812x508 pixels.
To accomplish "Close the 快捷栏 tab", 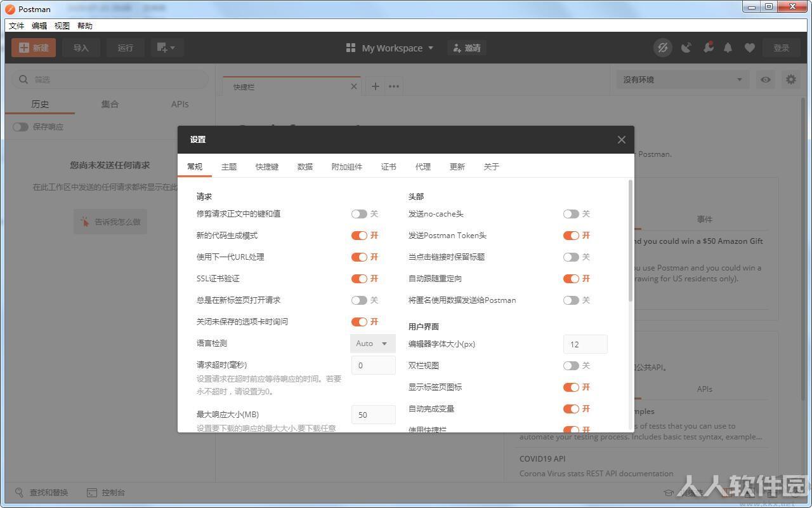I will (354, 86).
